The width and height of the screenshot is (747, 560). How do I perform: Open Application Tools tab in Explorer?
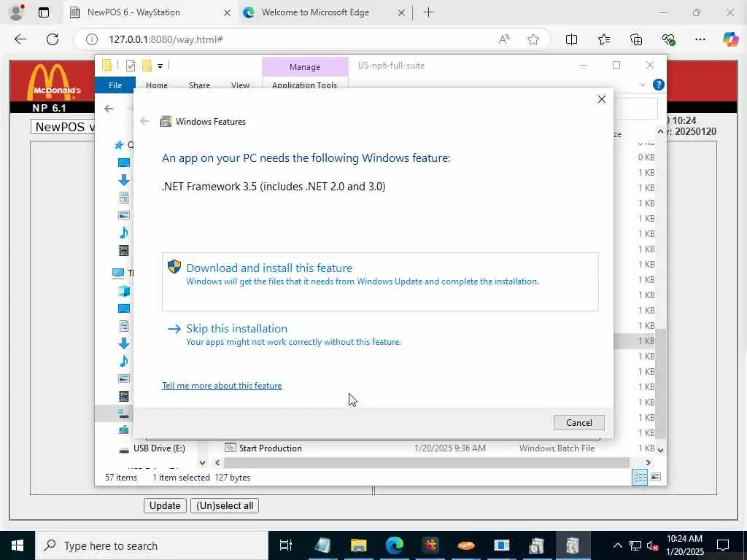click(x=304, y=85)
